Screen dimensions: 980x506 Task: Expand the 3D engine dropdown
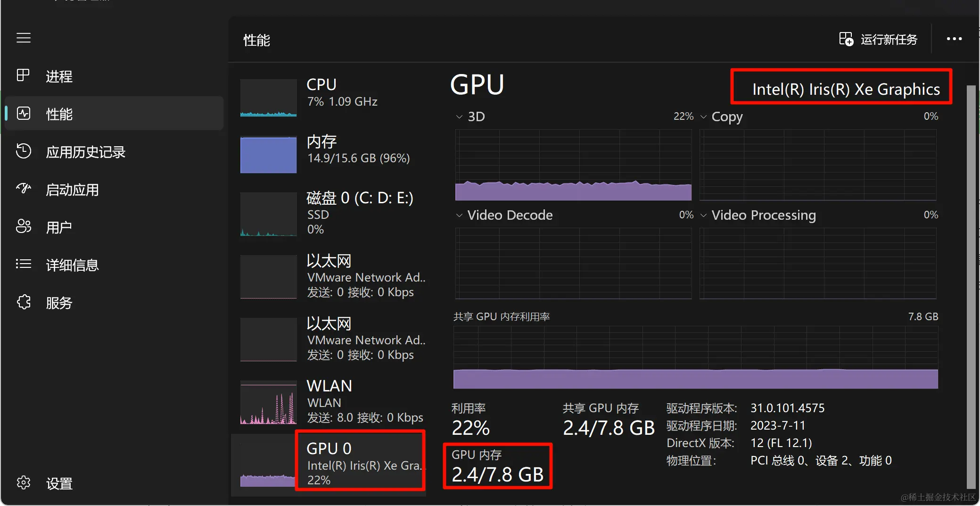pyautogui.click(x=459, y=116)
